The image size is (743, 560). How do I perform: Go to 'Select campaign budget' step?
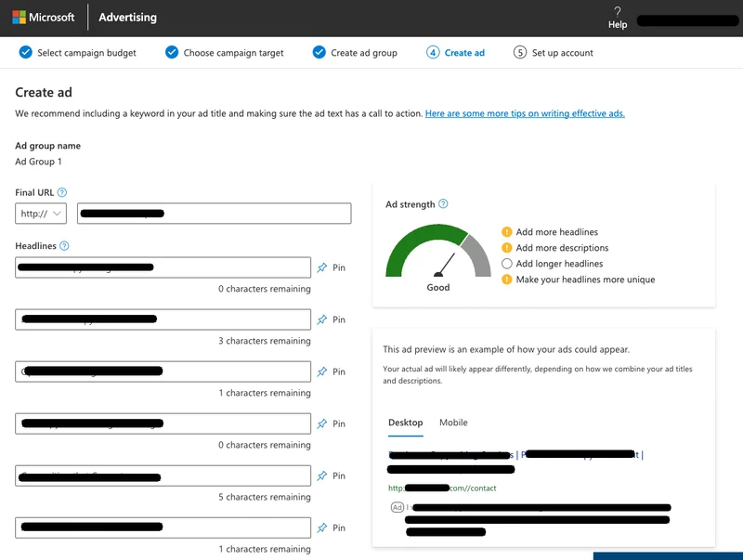pos(78,53)
